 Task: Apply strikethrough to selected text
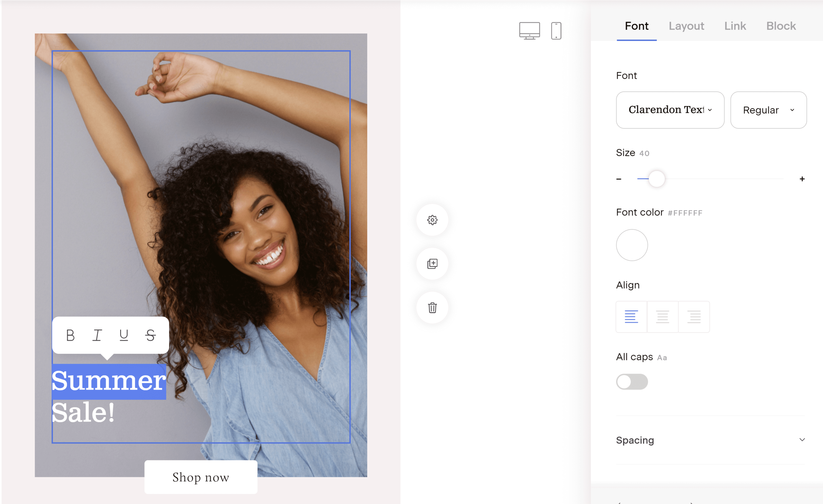coord(151,335)
